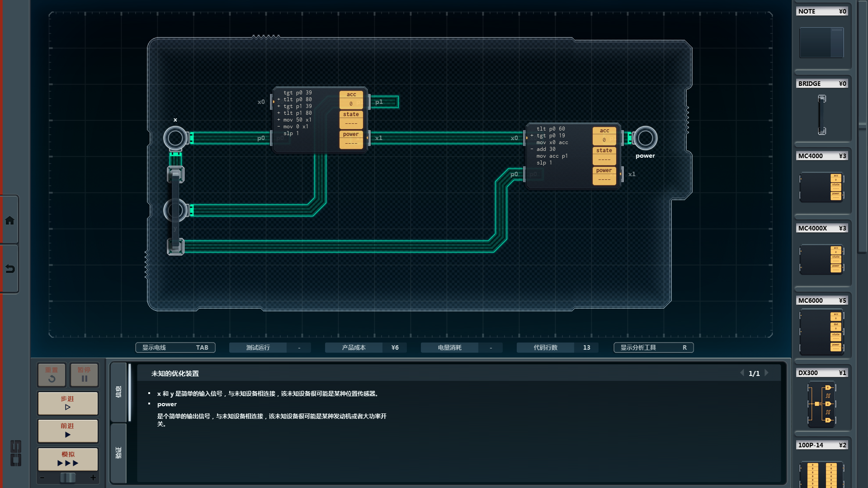Click the home icon on left sidebar

coord(9,221)
